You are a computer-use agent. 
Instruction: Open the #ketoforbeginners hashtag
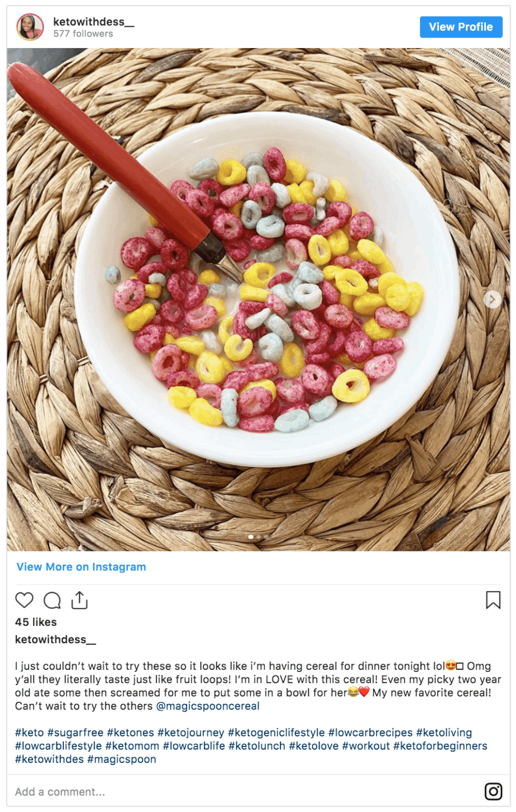440,745
